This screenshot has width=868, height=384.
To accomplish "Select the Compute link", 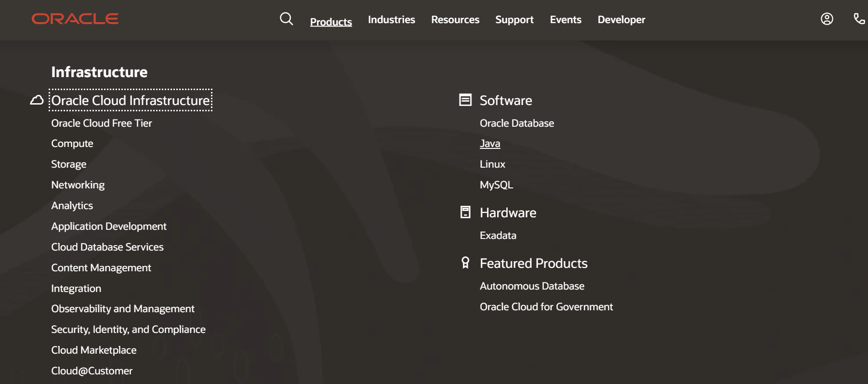I will [72, 144].
